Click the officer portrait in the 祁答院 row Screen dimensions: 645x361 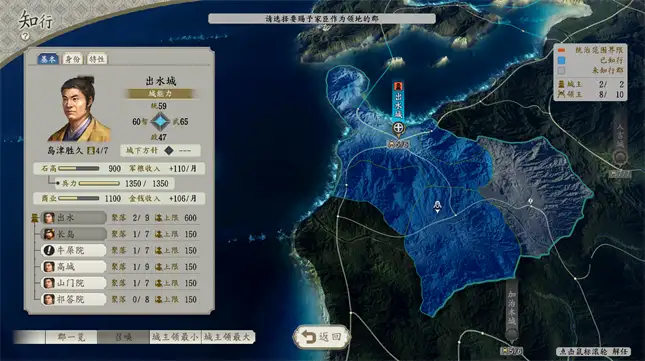tap(49, 299)
